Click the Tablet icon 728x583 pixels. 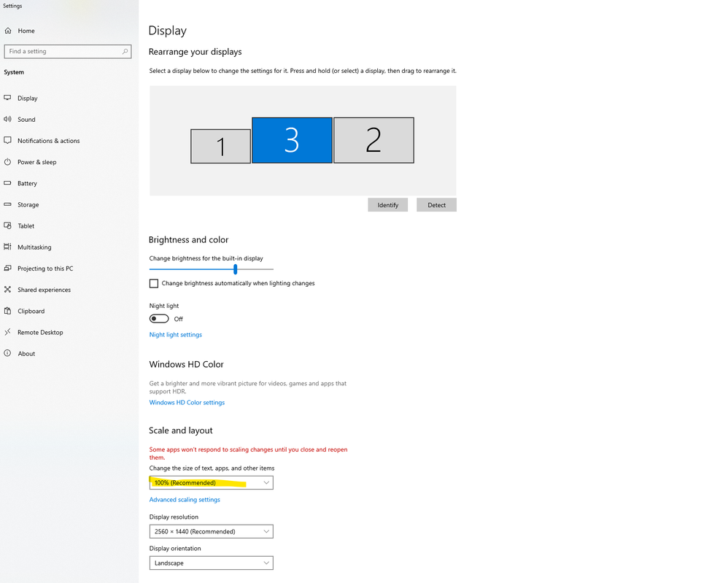click(7, 225)
